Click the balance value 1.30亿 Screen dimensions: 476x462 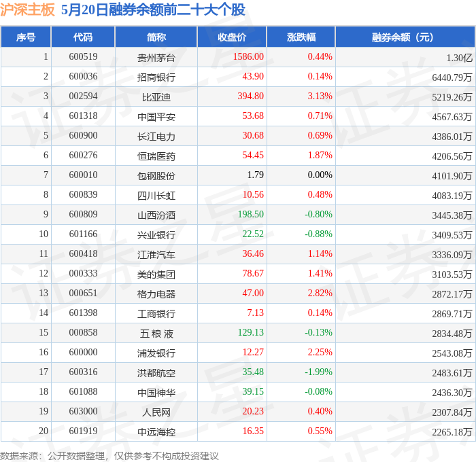(x=459, y=58)
